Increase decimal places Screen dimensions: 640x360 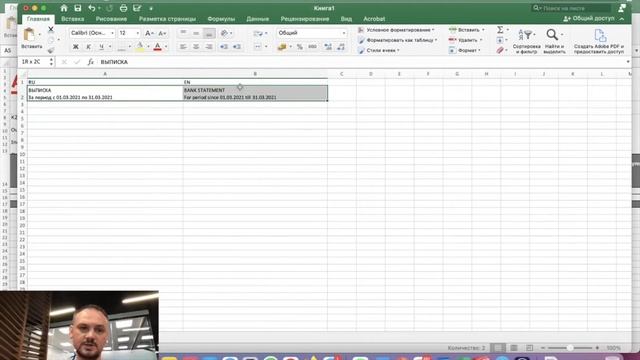pyautogui.click(x=328, y=47)
